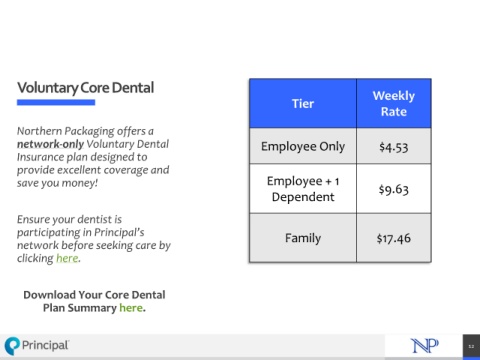Click the Employee + 1 Dependent cell
Viewport: 480px width, 360px height.
303,189
